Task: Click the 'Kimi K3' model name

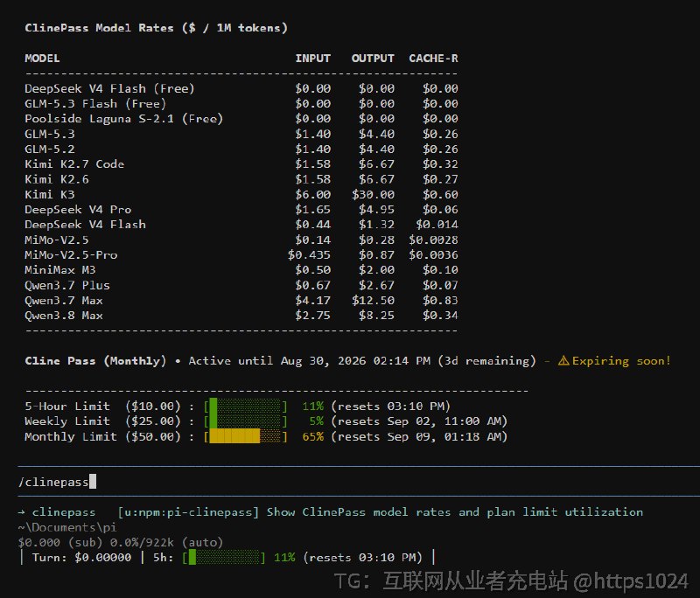Action: [50, 194]
